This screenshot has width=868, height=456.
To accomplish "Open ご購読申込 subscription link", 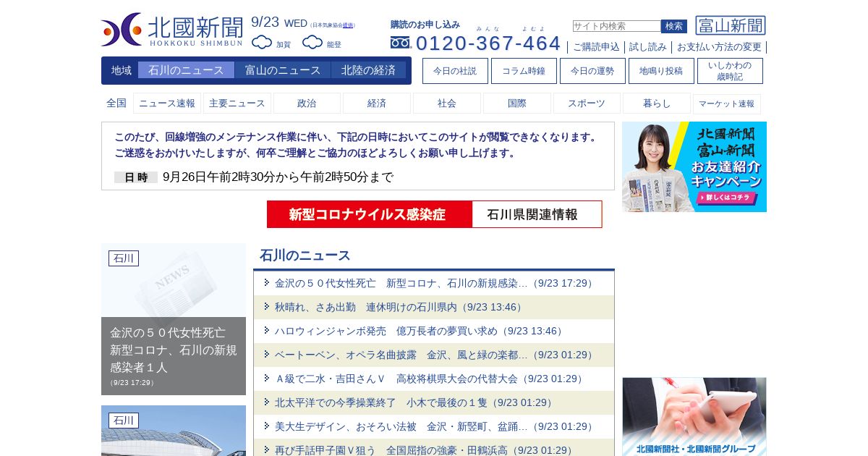I will (596, 47).
